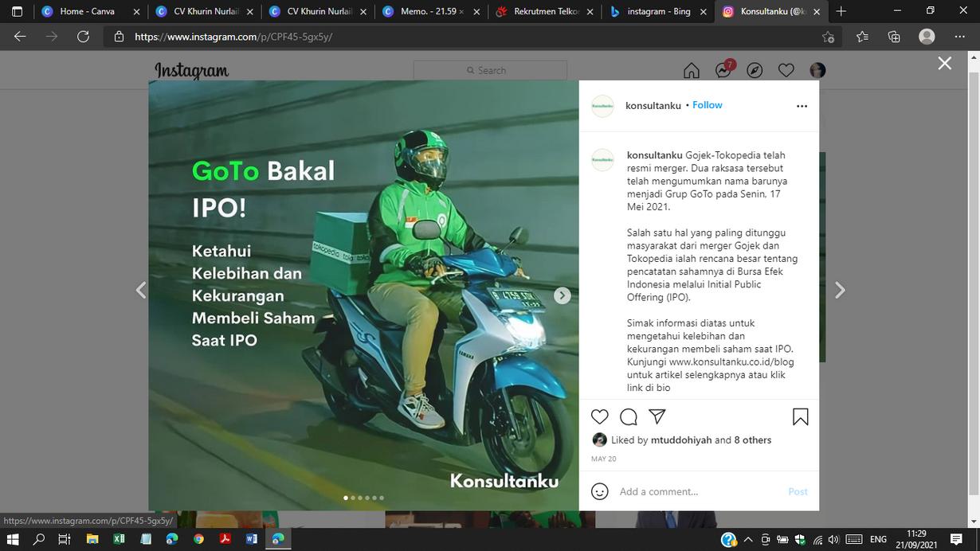The image size is (980, 551).
Task: Focus the Instagram search field
Action: 490,70
